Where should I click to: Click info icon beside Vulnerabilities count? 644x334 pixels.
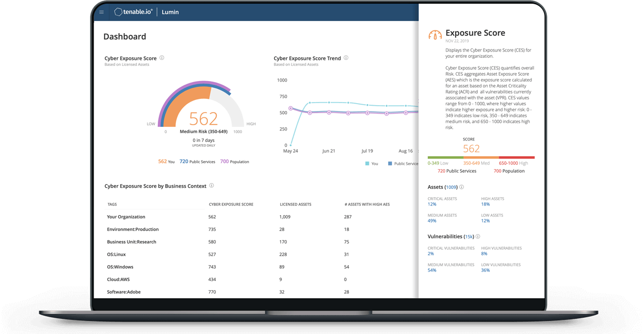click(478, 237)
